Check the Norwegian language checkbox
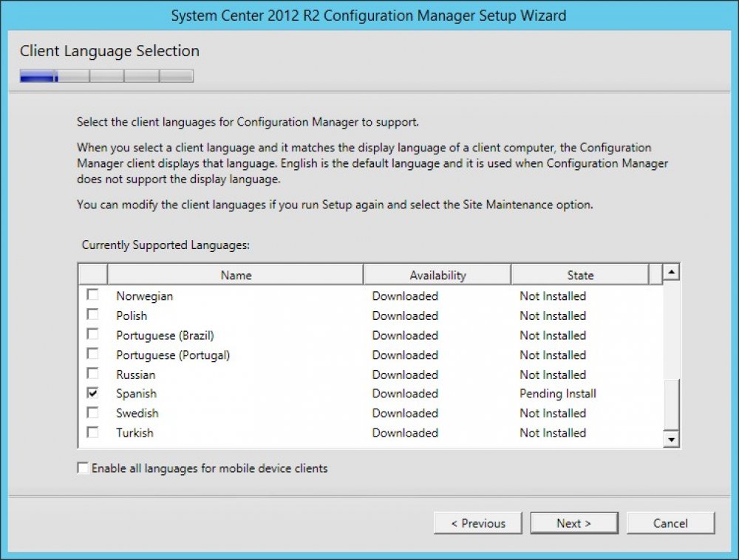The height and width of the screenshot is (560, 739). (x=93, y=295)
